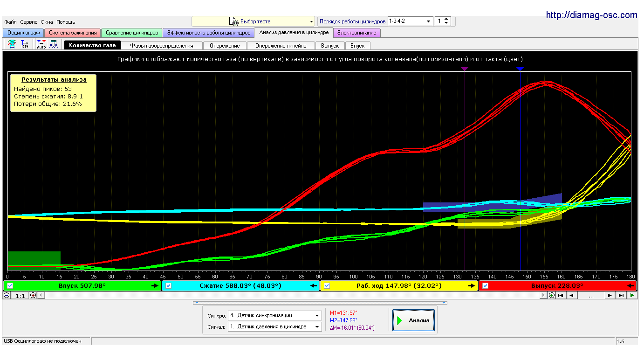Open the cylinder firing order 1-3-4-2 dropdown
The height and width of the screenshot is (347, 644).
click(410, 21)
